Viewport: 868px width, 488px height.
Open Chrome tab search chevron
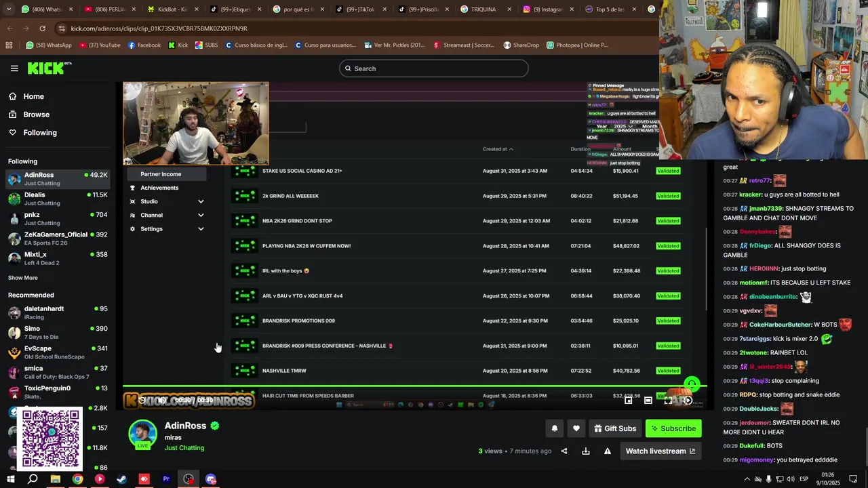click(x=8, y=9)
